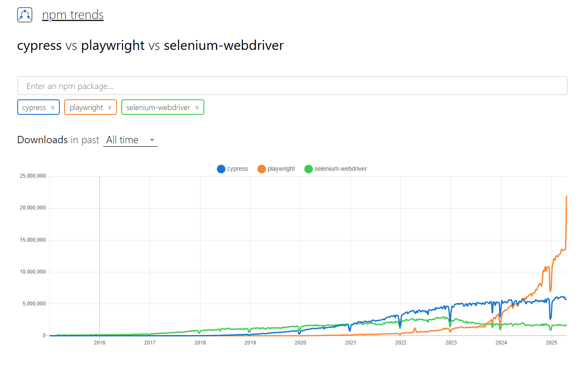Viewport: 588px width, 366px height.
Task: Click the playwright legend label
Action: 281,169
